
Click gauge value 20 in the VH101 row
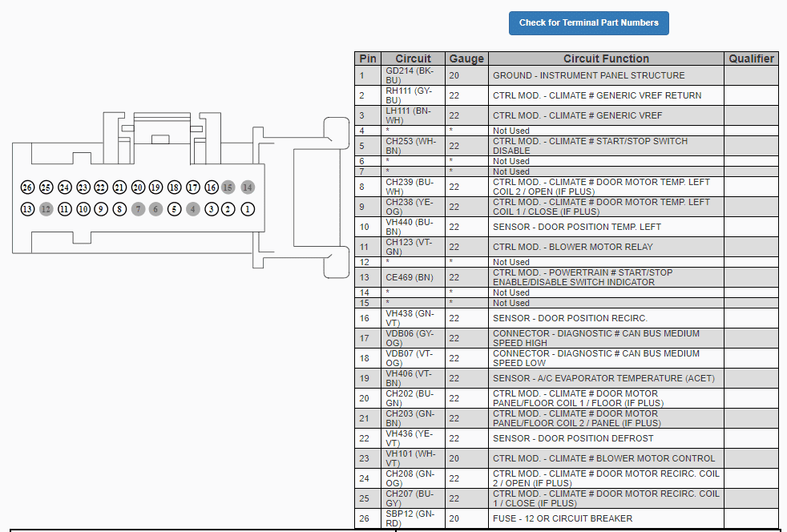454,459
